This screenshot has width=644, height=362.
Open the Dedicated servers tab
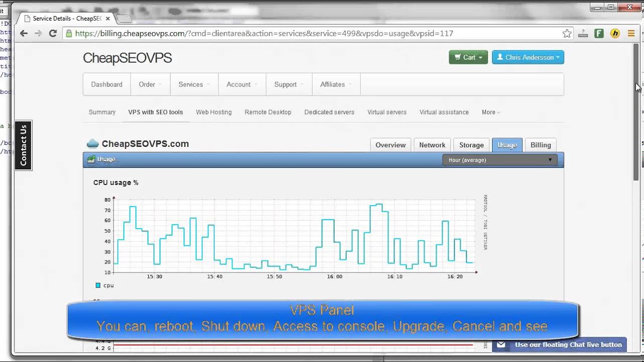[x=329, y=112]
